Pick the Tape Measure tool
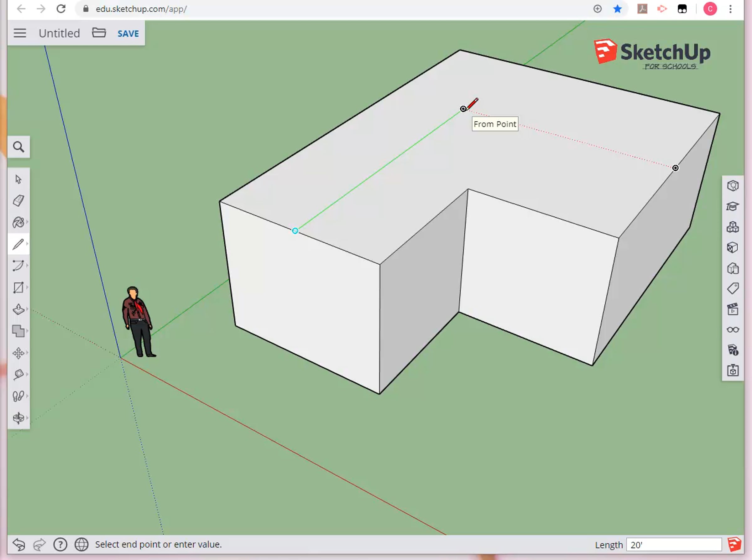 coord(18,374)
